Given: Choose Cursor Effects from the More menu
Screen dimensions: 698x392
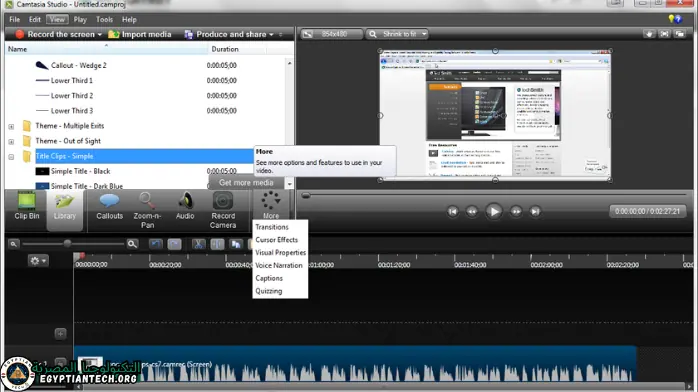Looking at the screenshot, I should pyautogui.click(x=276, y=240).
